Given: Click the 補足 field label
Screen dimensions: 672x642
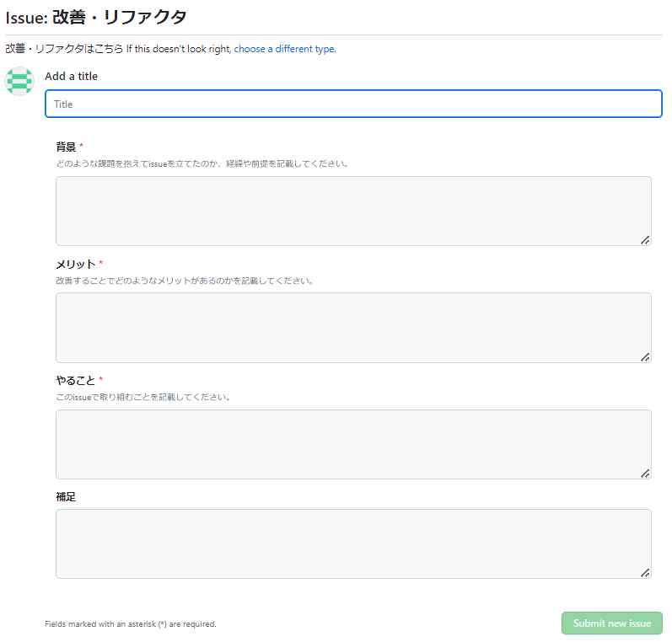Looking at the screenshot, I should click(66, 497).
